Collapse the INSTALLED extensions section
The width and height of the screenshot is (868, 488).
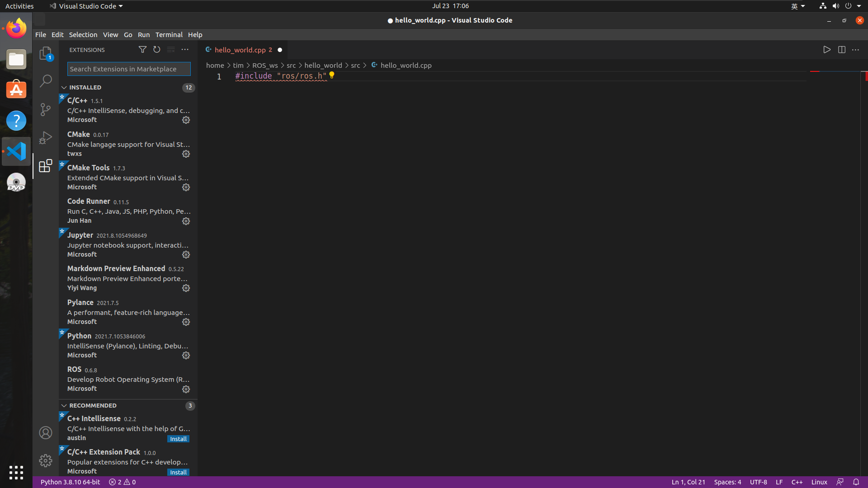[x=64, y=88]
